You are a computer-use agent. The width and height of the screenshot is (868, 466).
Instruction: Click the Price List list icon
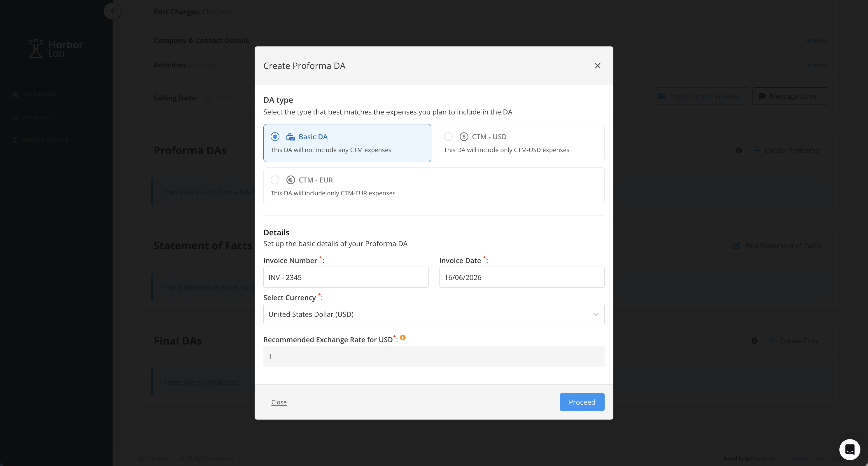[15, 117]
